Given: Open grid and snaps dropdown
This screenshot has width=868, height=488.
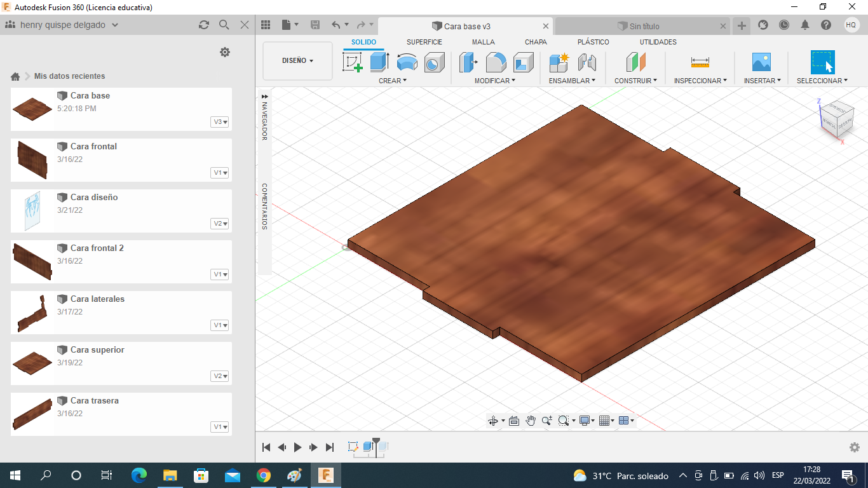Looking at the screenshot, I should (607, 421).
